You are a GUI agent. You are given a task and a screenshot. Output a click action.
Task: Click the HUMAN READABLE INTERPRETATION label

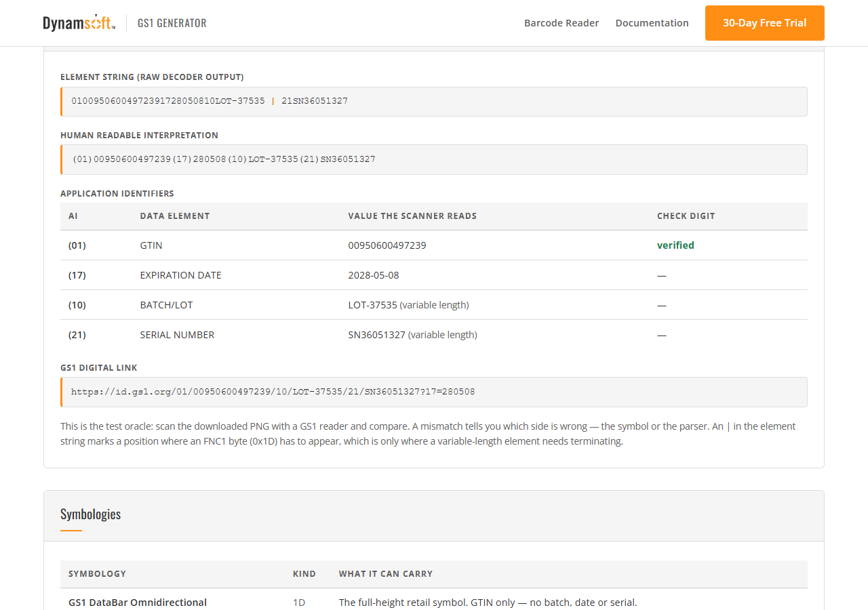click(139, 136)
